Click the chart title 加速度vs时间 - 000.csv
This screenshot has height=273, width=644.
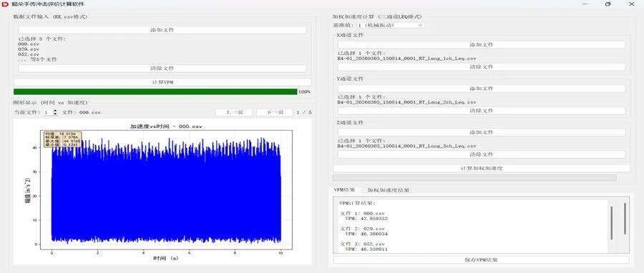166,126
